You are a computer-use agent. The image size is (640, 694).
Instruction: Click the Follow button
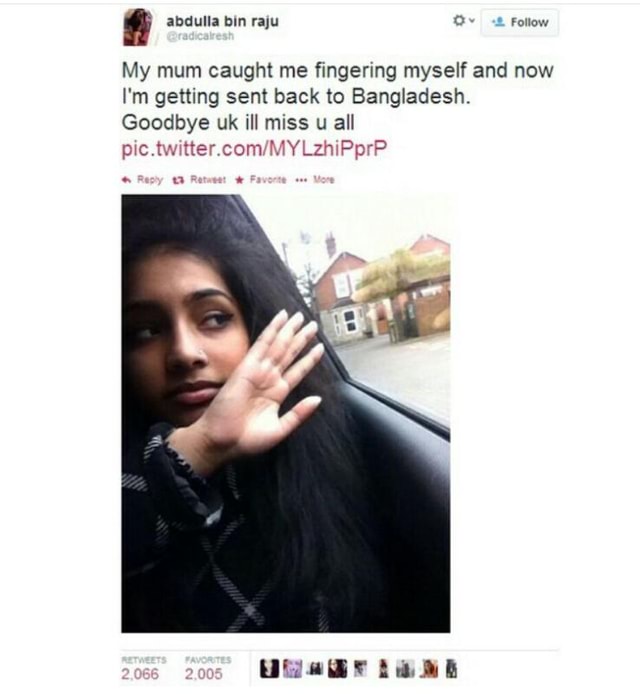click(x=520, y=22)
